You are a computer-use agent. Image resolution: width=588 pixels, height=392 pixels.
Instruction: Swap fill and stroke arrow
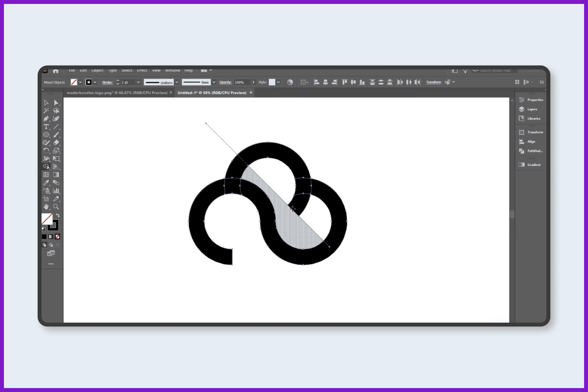click(x=58, y=216)
